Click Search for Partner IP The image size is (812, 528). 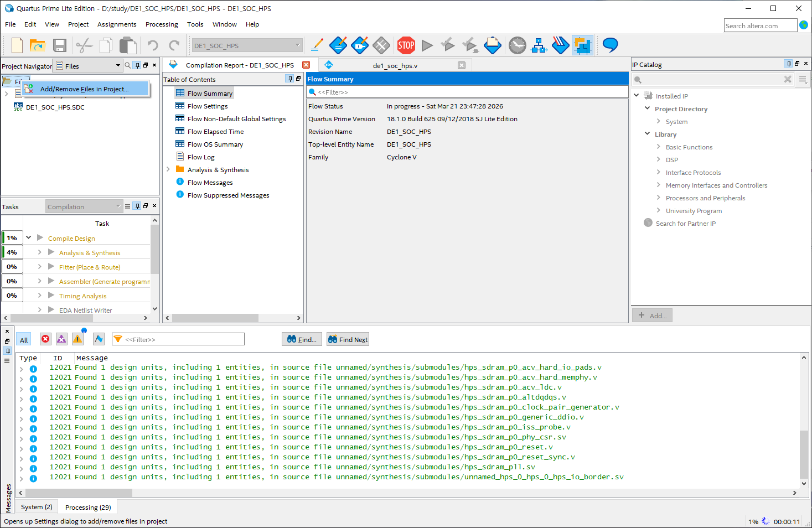tap(685, 223)
